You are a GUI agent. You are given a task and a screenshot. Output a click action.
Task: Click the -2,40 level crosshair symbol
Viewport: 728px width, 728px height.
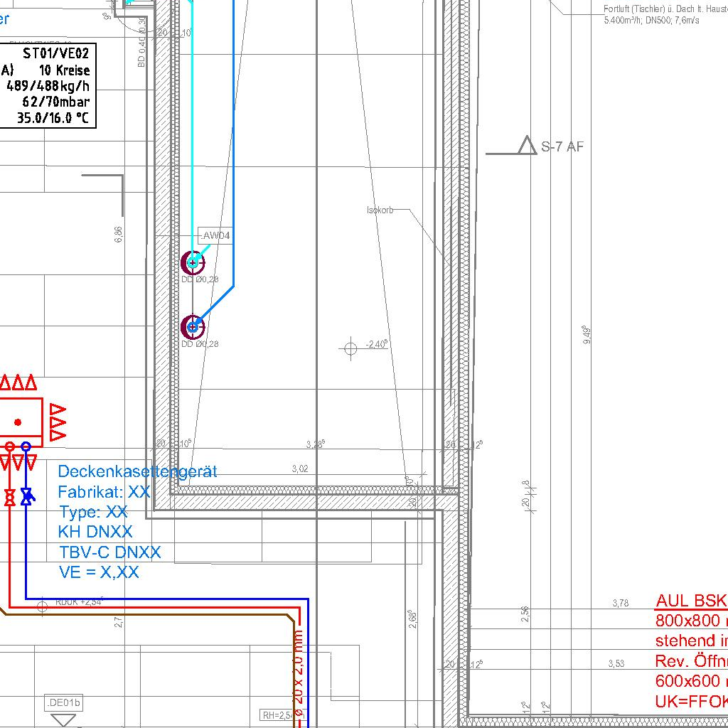[350, 348]
